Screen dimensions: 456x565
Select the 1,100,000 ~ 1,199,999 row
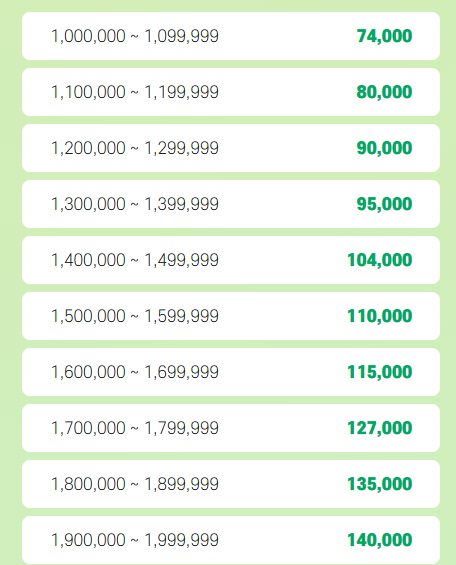point(231,92)
